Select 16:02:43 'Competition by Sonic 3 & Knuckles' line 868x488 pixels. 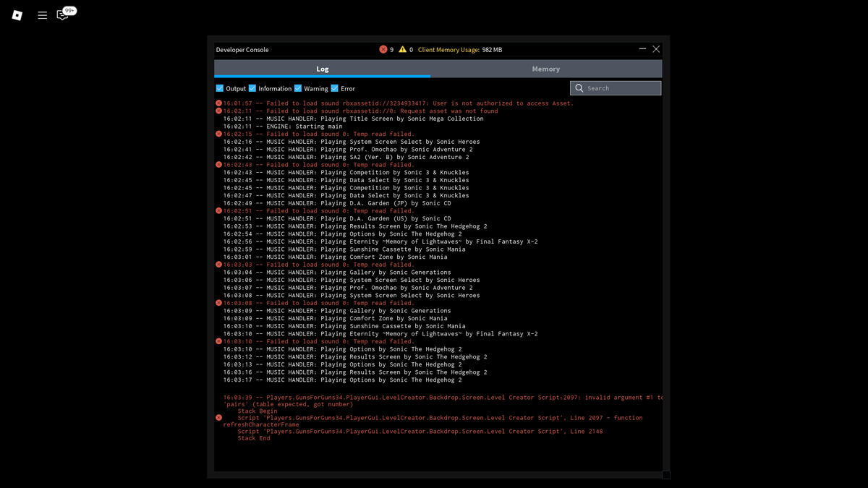point(346,172)
